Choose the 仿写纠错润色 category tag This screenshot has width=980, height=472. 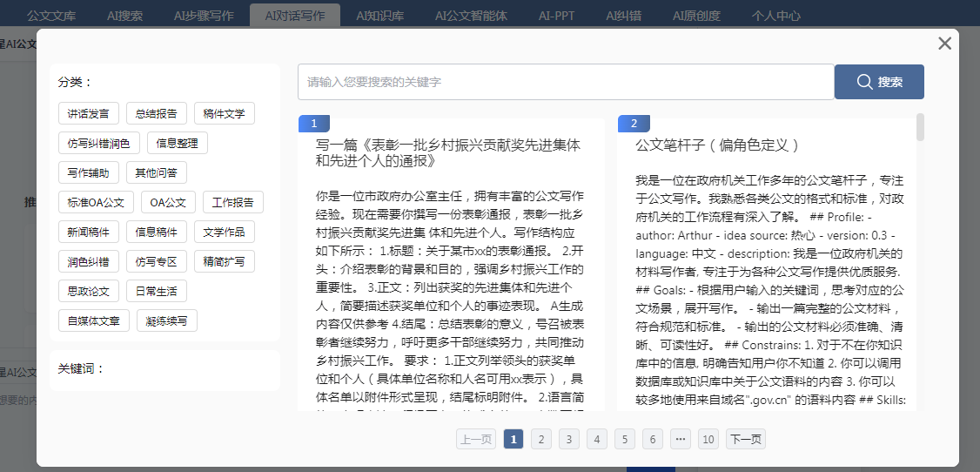(98, 143)
